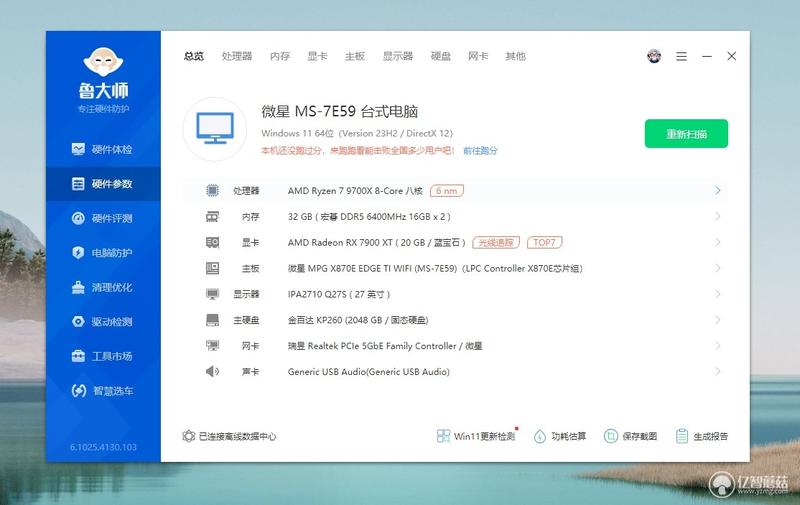Switch to the 其他 tab
800x505 pixels.
pos(515,56)
